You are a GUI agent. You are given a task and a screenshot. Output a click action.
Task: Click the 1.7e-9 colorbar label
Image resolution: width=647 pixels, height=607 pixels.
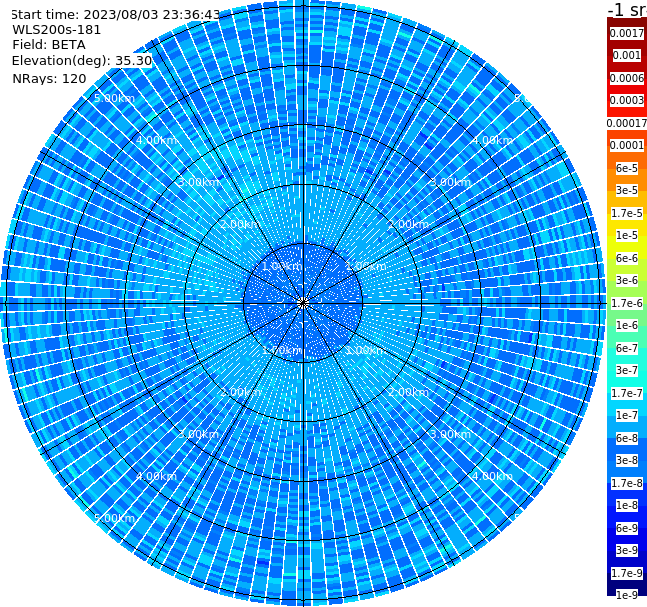pyautogui.click(x=627, y=573)
